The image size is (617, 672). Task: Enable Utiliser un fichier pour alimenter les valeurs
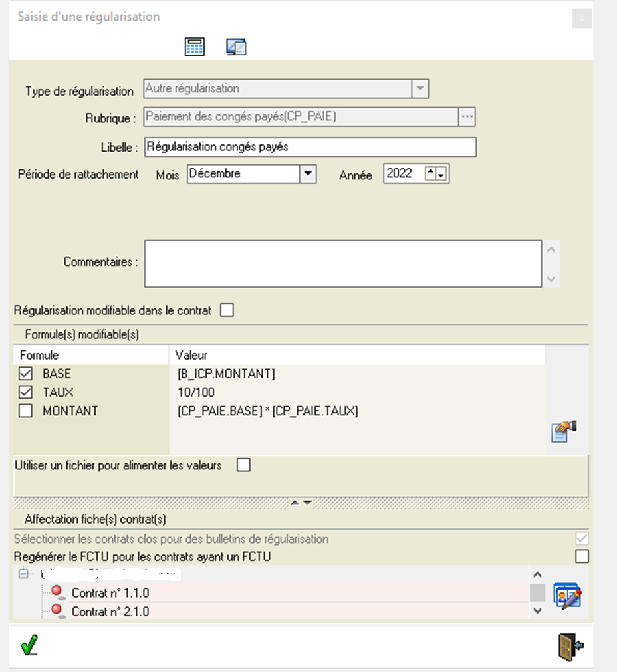click(x=244, y=465)
